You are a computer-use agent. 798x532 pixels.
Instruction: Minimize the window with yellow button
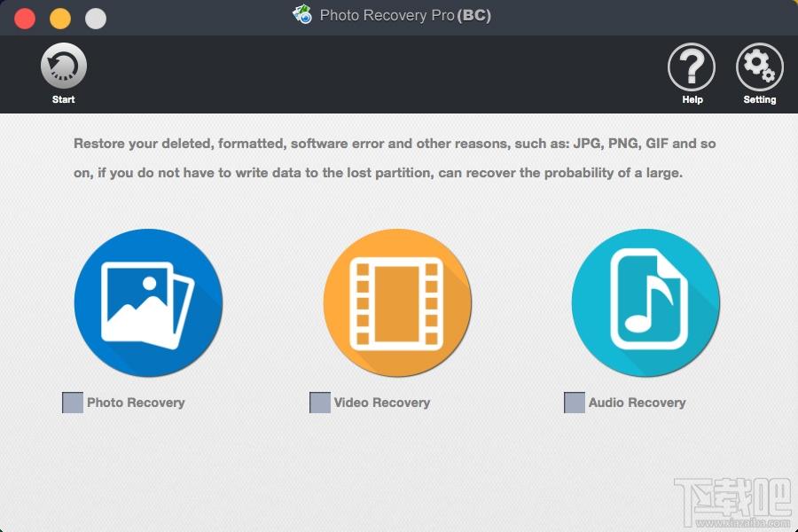coord(60,19)
